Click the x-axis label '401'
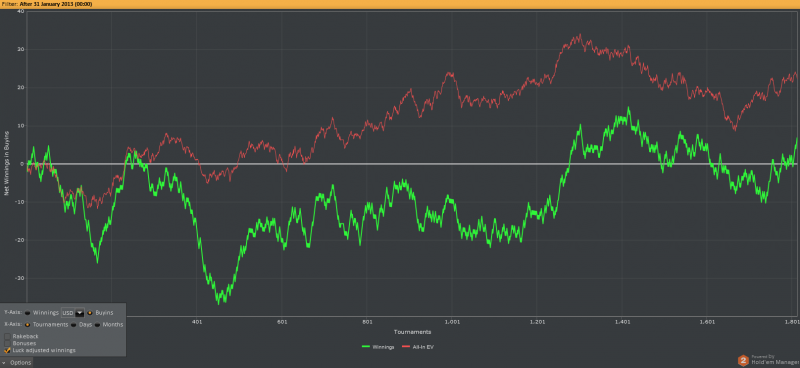Viewport: 800px width, 368px height. point(197,323)
